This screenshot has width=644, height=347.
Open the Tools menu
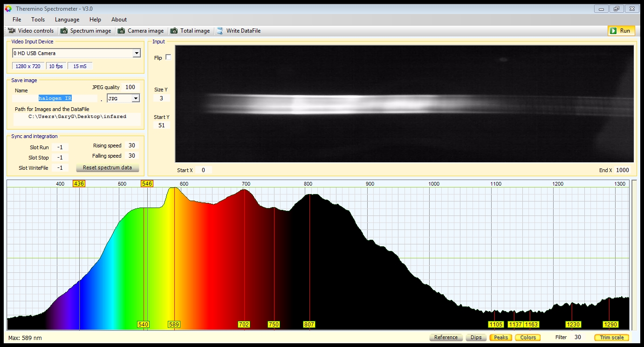(38, 20)
